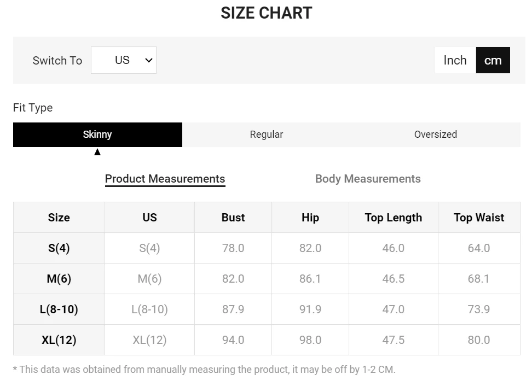Select the cm unit toggle
The width and height of the screenshot is (532, 392).
[493, 60]
